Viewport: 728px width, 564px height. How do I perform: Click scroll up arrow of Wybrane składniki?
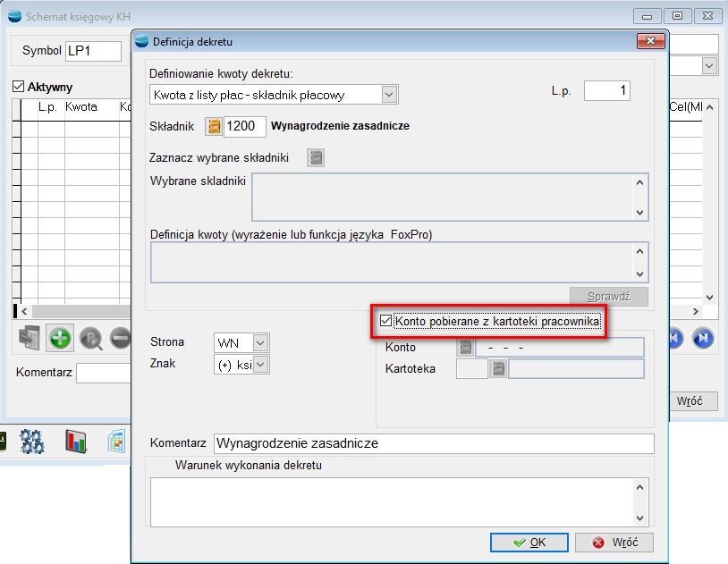click(639, 182)
